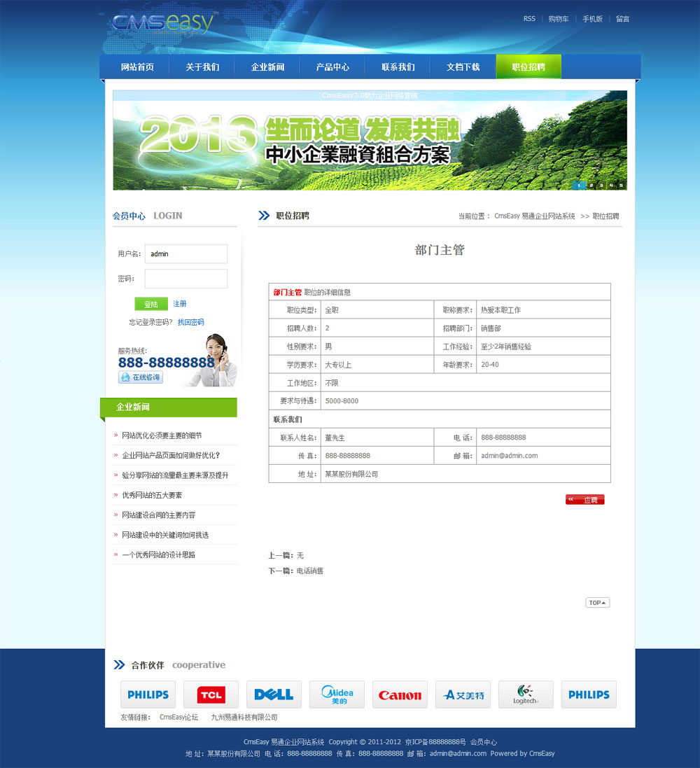The width and height of the screenshot is (700, 768).
Task: Click the red 应聘 apply button
Action: click(585, 500)
